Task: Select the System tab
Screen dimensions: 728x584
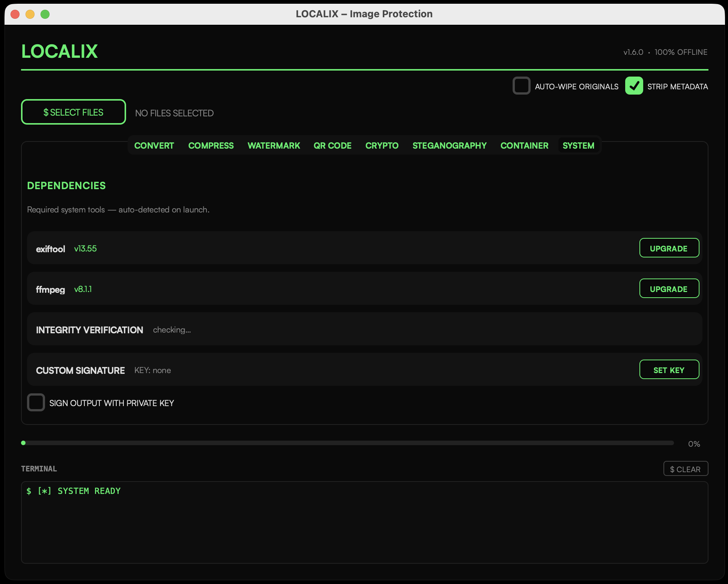Action: click(578, 146)
